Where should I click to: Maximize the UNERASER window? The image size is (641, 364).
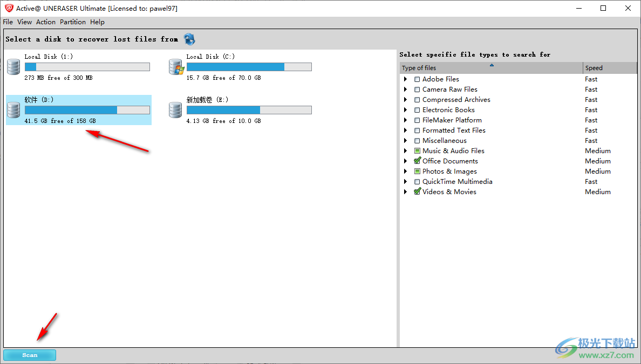pos(603,8)
